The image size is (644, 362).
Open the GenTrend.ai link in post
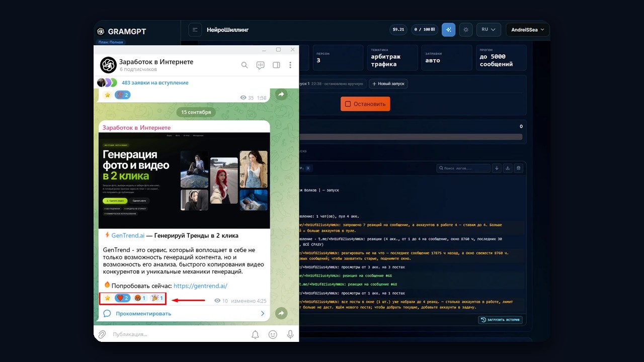click(128, 235)
